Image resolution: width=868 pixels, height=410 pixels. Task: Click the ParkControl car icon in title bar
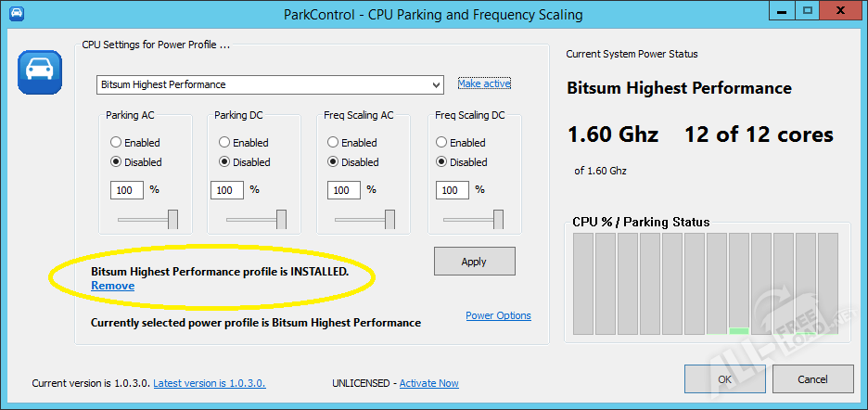pyautogui.click(x=15, y=15)
